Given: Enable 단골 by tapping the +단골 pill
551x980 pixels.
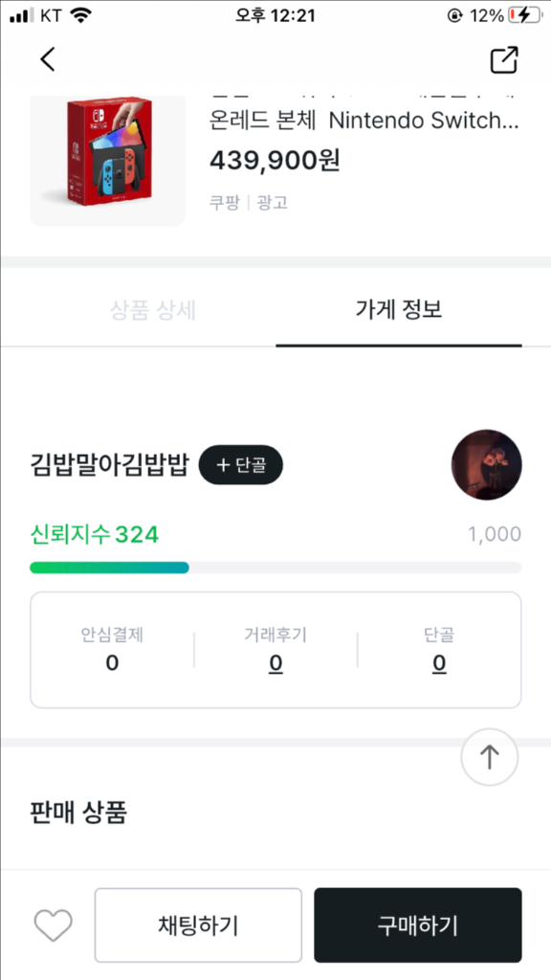Looking at the screenshot, I should point(240,465).
